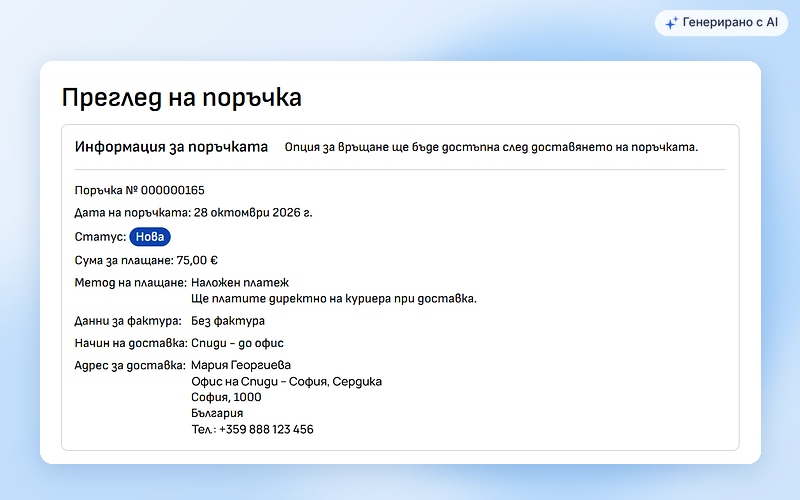
Task: Click the sparkle icon in the AI badge
Action: [671, 23]
